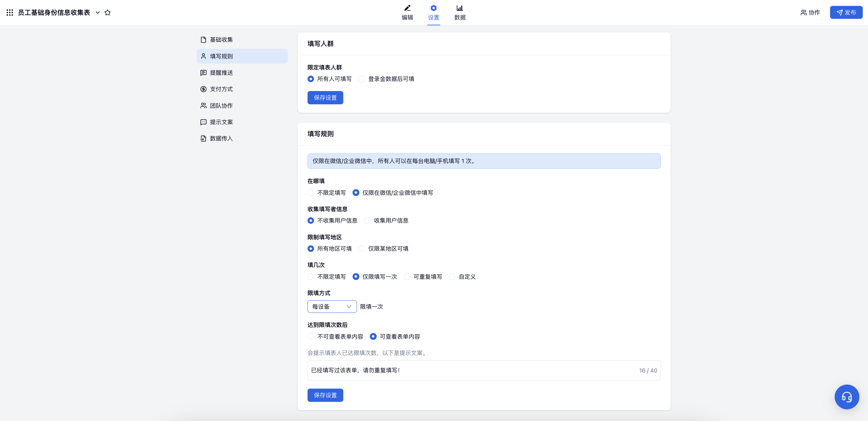
Task: Click the 16 / 40 character counter
Action: point(648,370)
